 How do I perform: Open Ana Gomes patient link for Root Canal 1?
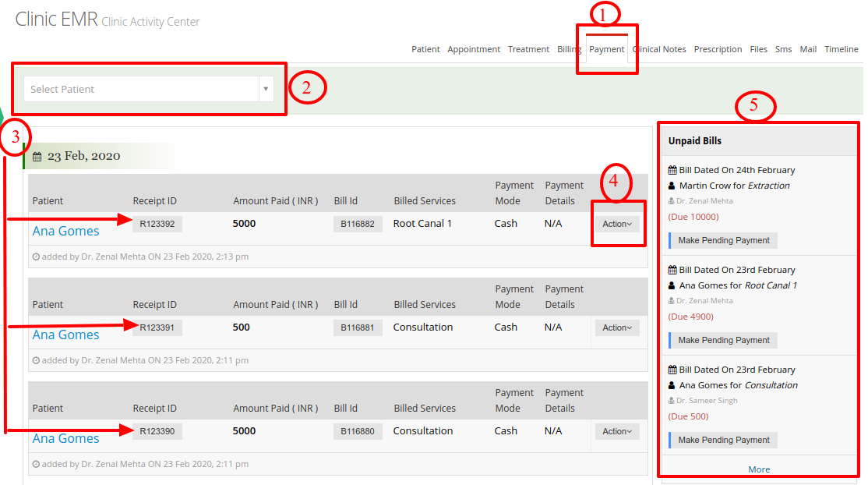coord(66,231)
